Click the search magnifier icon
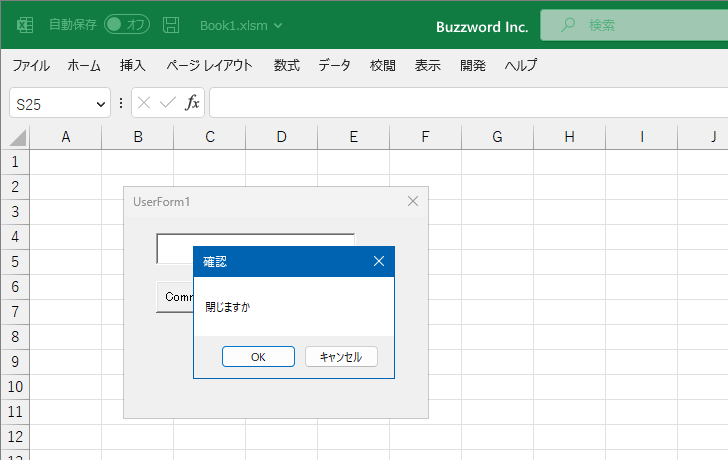This screenshot has height=460, width=728. click(x=567, y=25)
